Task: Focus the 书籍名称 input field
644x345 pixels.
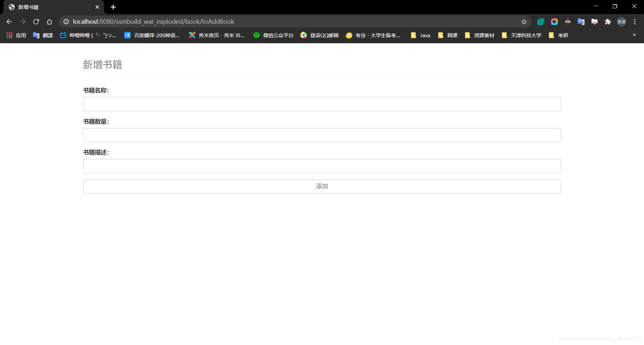Action: pyautogui.click(x=322, y=104)
